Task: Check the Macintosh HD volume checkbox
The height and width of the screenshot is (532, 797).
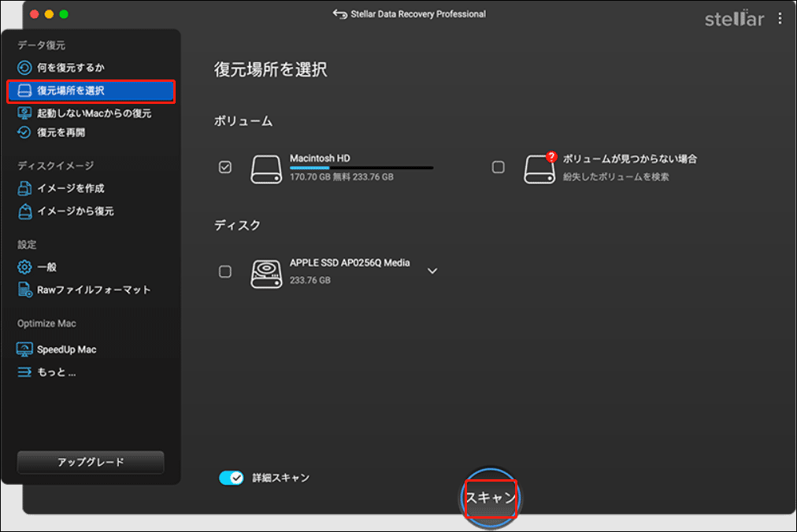Action: click(225, 166)
